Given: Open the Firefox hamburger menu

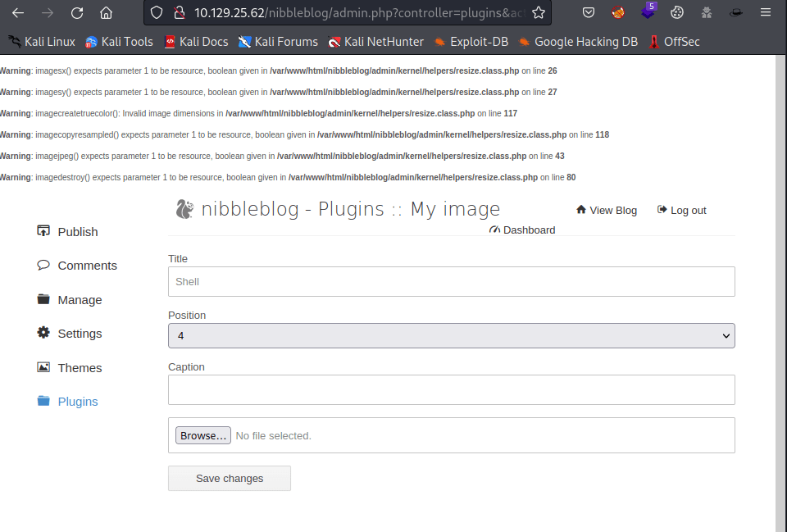Looking at the screenshot, I should (766, 13).
